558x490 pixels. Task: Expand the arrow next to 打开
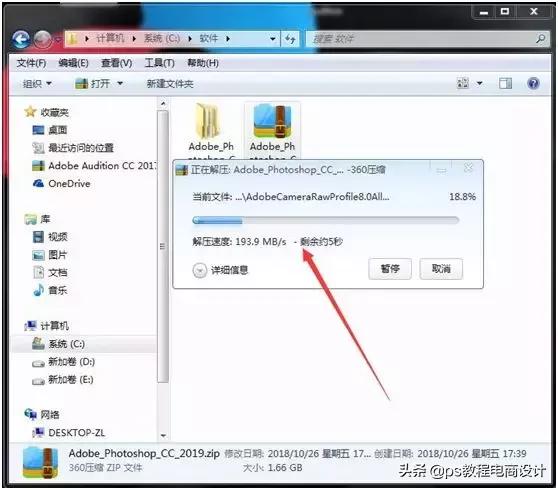[x=120, y=84]
